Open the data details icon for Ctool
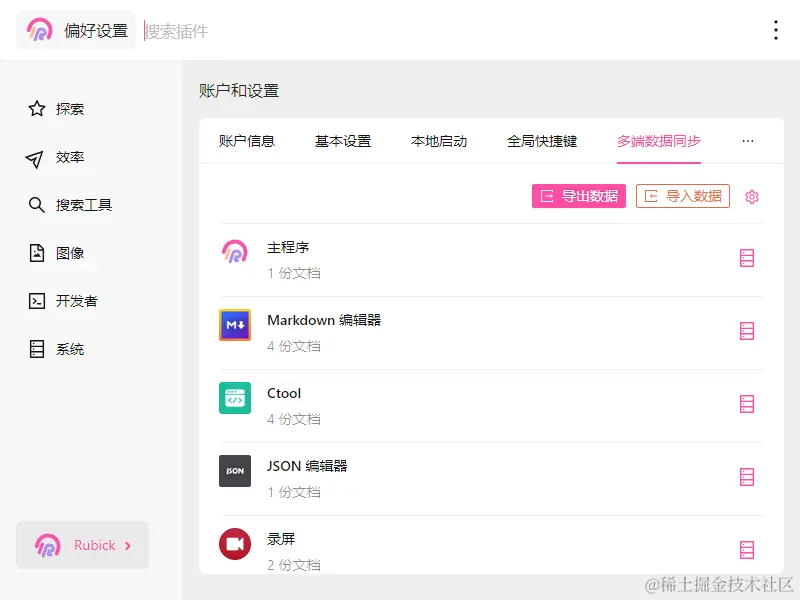The image size is (800, 600). click(x=747, y=404)
